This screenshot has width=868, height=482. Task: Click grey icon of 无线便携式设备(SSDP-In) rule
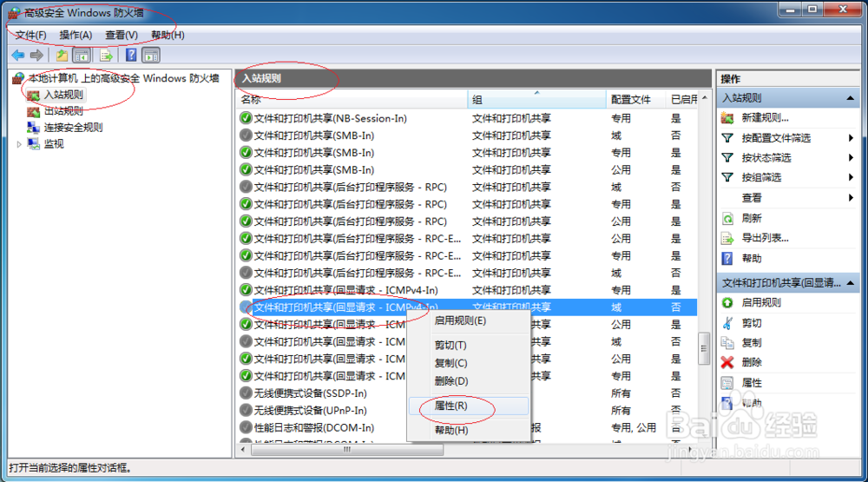click(246, 393)
